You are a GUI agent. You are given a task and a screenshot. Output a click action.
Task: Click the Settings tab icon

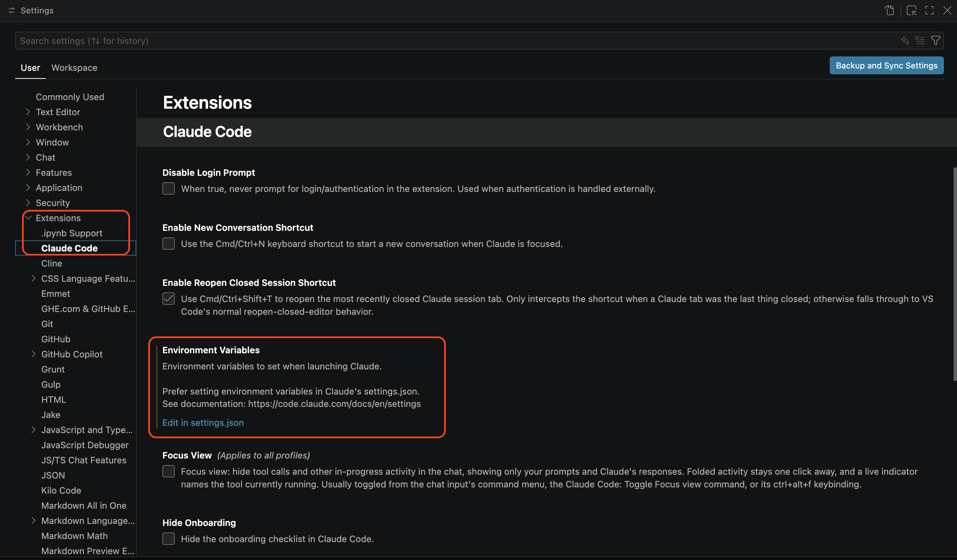click(x=12, y=10)
